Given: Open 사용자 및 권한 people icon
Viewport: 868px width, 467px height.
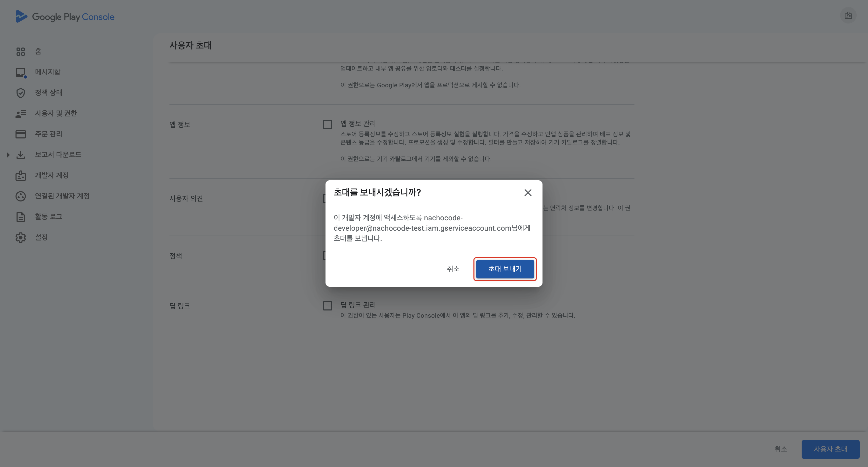Looking at the screenshot, I should pyautogui.click(x=21, y=114).
